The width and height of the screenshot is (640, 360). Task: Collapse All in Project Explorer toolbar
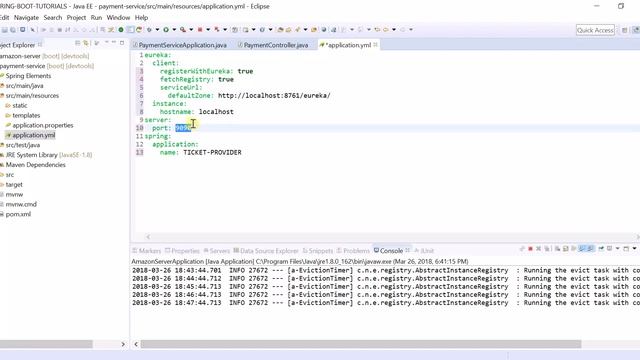[x=78, y=43]
